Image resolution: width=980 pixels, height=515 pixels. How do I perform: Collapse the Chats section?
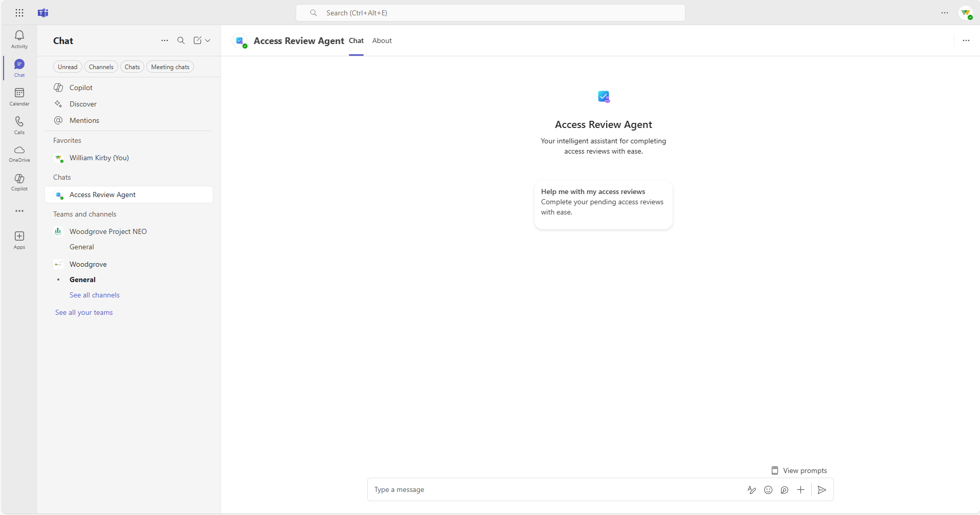[62, 177]
